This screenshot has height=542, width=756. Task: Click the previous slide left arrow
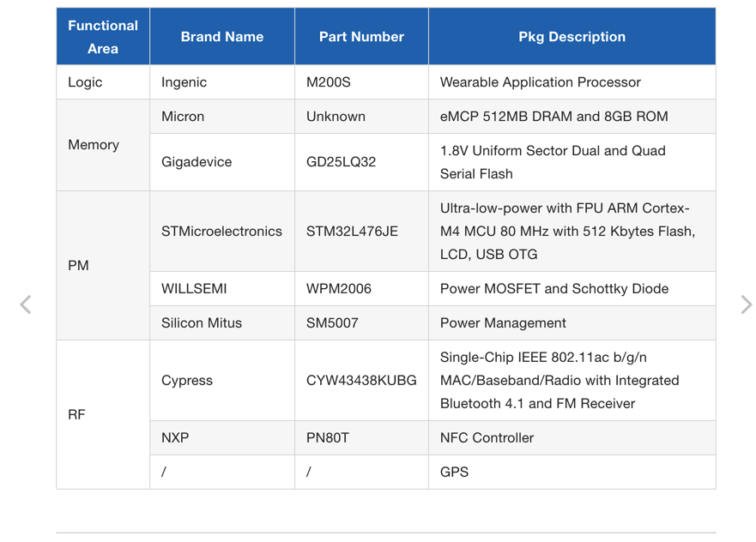click(26, 304)
